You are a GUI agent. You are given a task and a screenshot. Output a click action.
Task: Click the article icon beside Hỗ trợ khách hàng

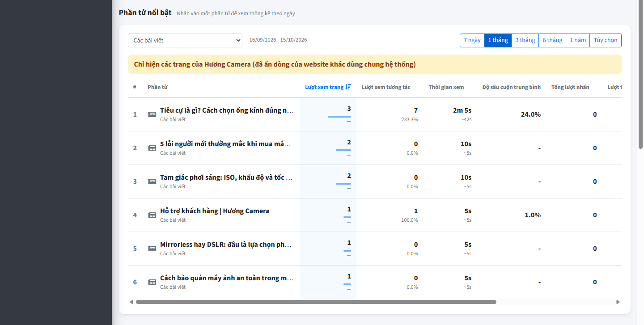click(x=152, y=215)
